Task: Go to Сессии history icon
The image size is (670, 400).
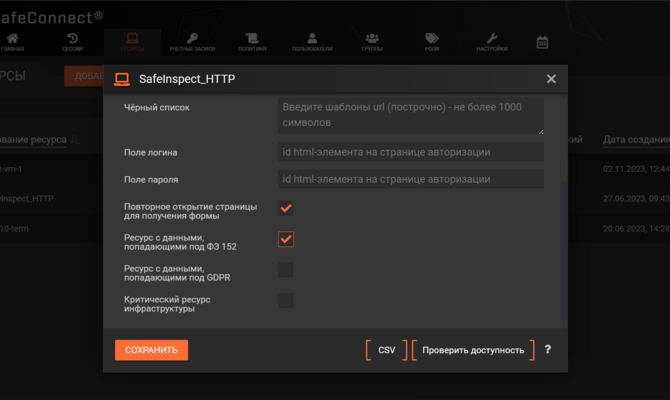Action: click(72, 39)
